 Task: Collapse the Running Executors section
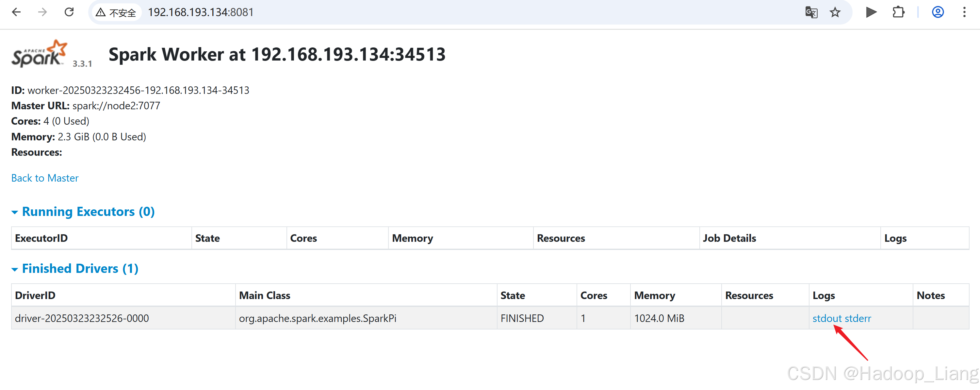(88, 211)
